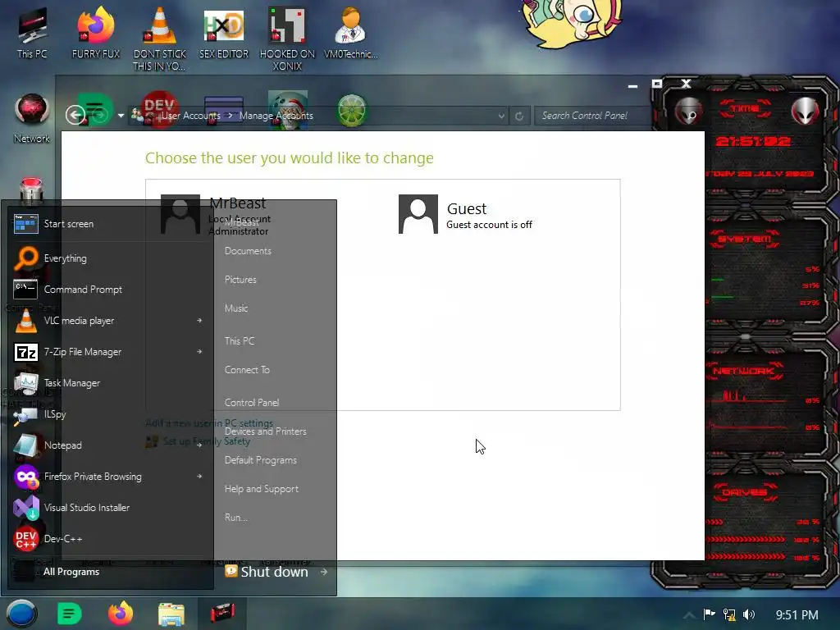Open File Explorer from the taskbar

[x=171, y=614]
